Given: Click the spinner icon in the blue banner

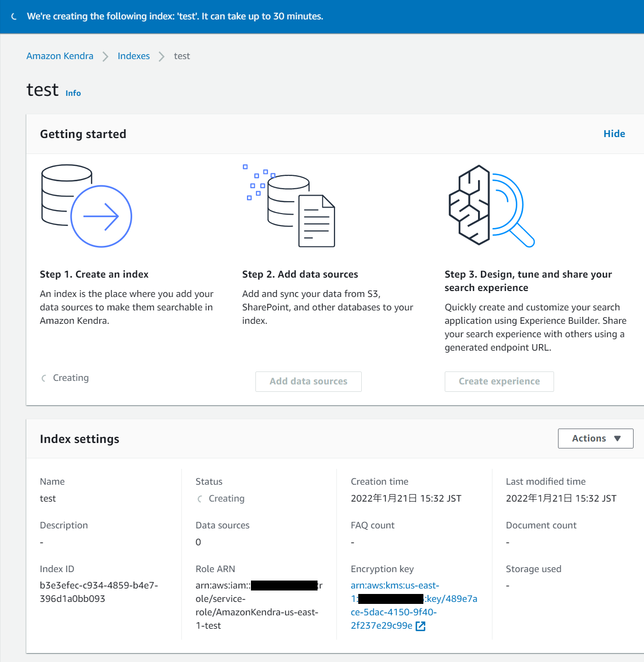Looking at the screenshot, I should (x=14, y=16).
